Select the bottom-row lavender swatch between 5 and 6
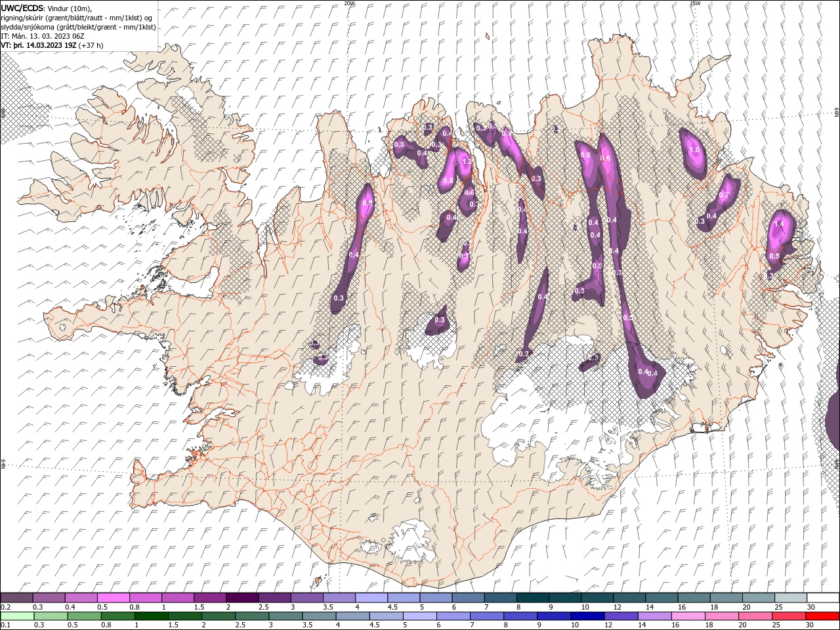Viewport: 840px width, 630px height. click(419, 616)
